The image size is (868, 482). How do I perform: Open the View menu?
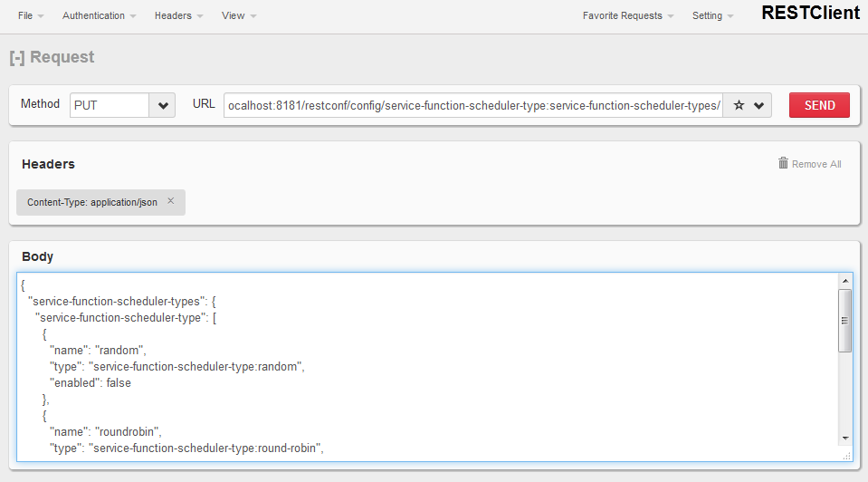click(x=239, y=15)
